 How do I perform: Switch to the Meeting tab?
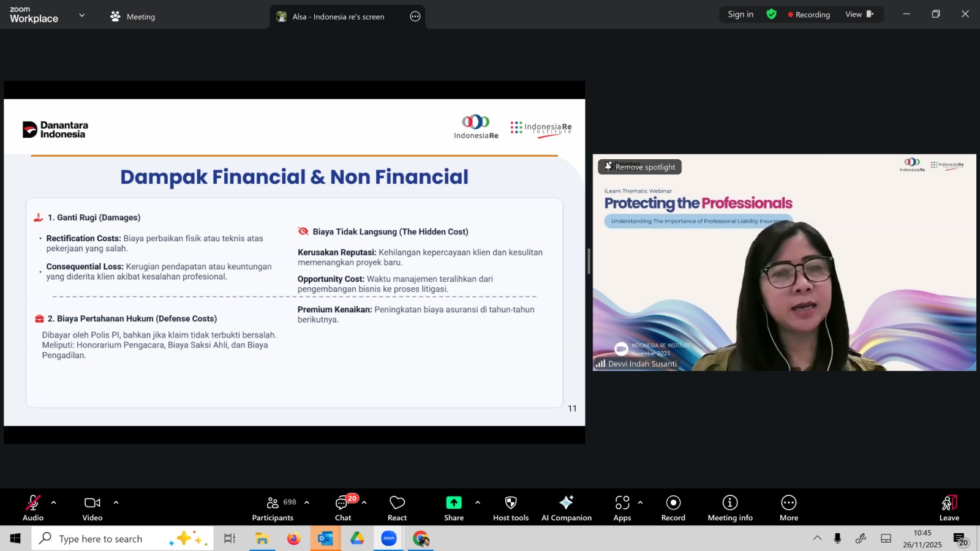pos(133,17)
